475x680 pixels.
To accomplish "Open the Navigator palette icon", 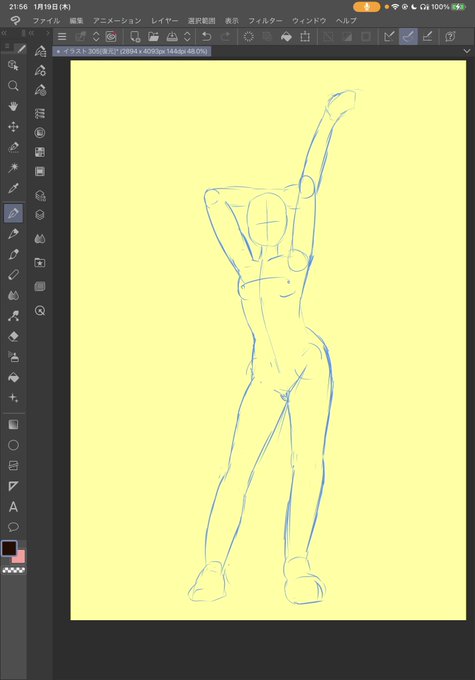I will tap(40, 311).
